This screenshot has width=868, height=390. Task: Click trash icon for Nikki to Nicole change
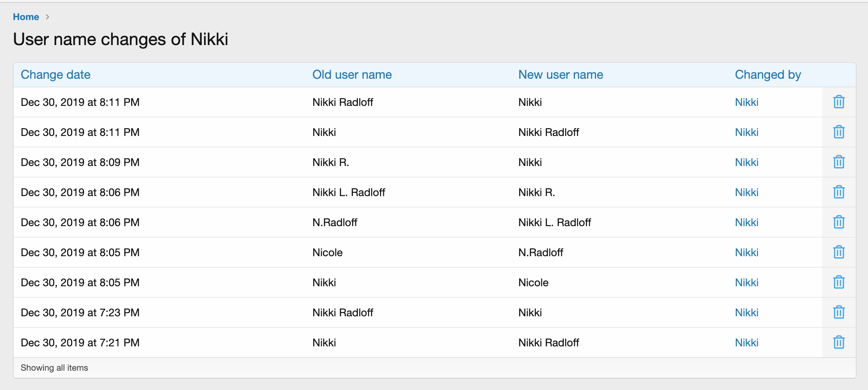839,282
